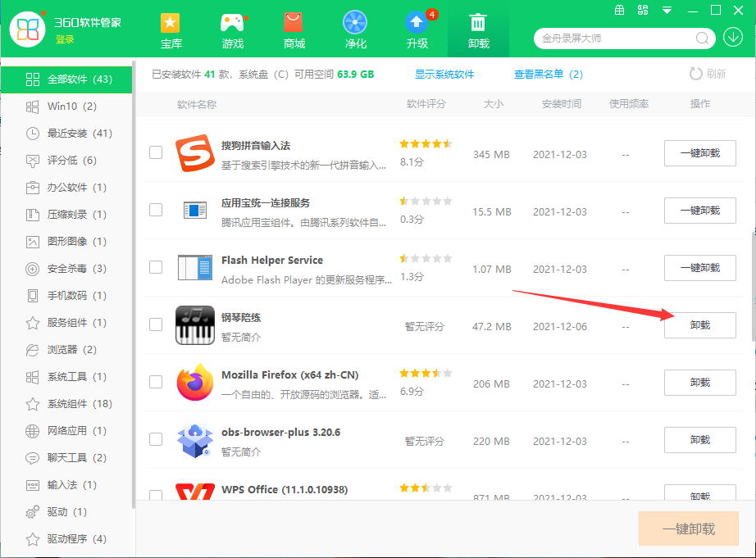
Task: Click 查看黑名单 (2) link
Action: click(549, 75)
